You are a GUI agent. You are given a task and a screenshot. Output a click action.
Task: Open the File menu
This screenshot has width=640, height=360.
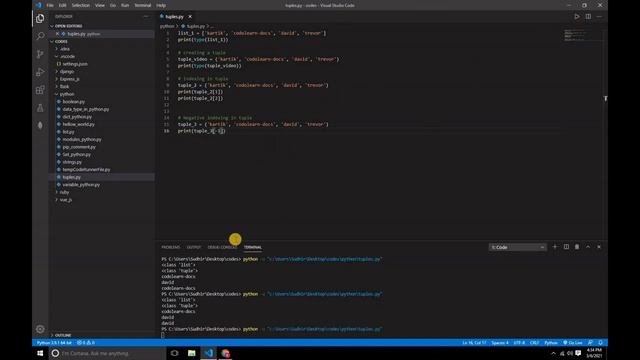tap(50, 5)
